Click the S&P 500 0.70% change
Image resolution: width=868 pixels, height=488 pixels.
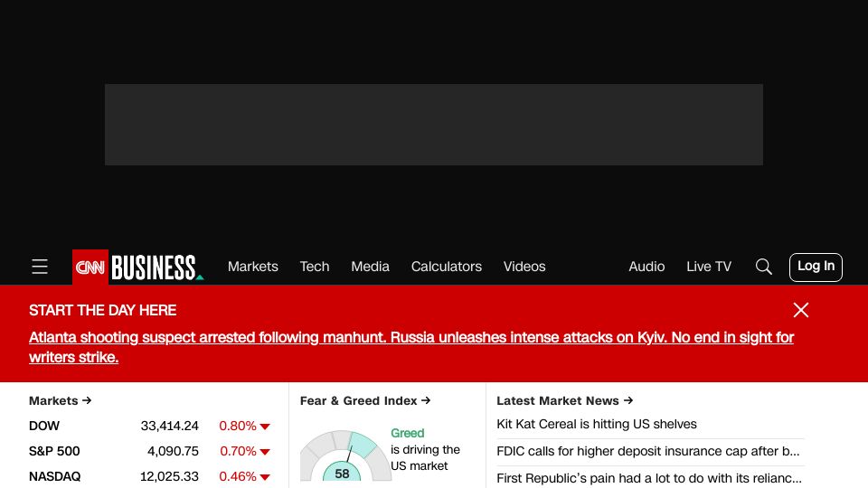tap(245, 452)
